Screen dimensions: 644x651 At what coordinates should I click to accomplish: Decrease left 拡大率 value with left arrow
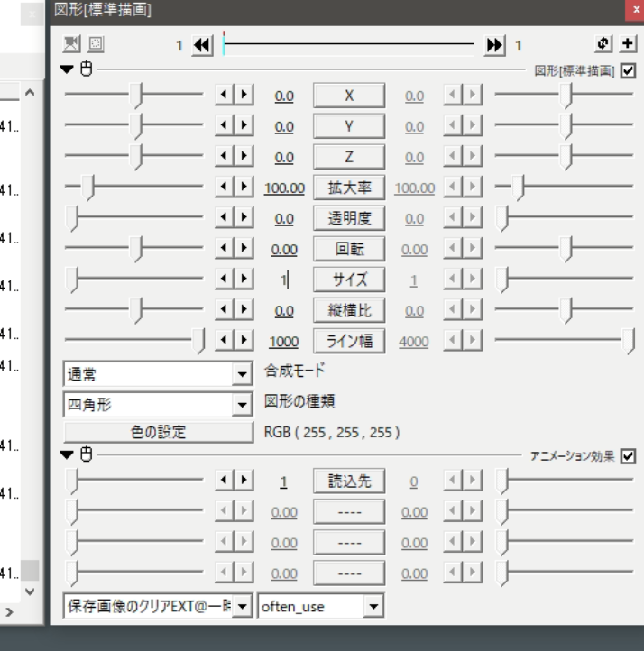[225, 187]
